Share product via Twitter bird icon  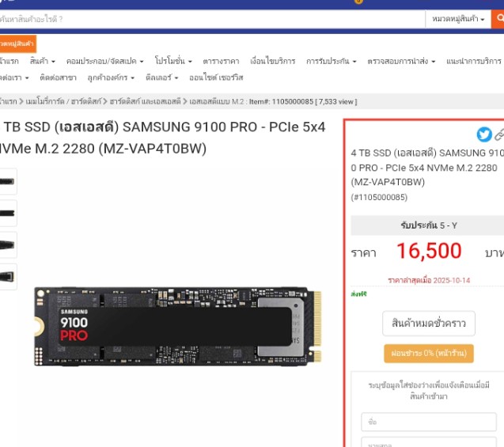pos(484,134)
